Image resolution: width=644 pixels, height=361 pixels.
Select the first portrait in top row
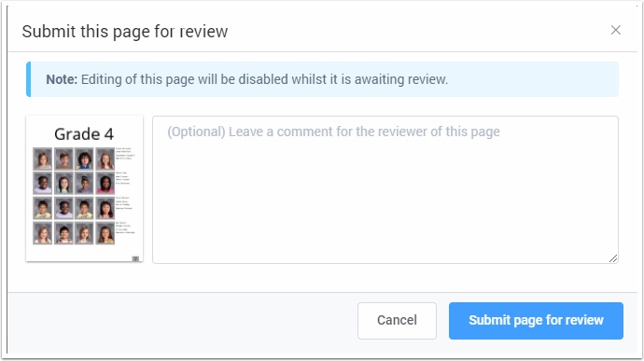43,159
